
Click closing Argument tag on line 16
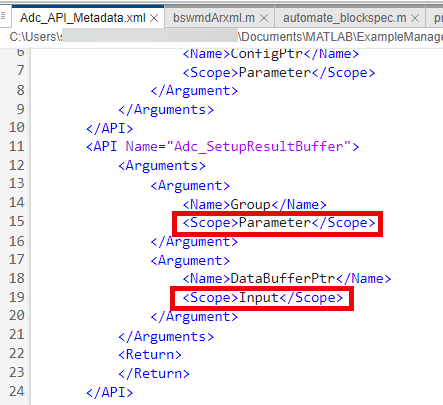coord(194,241)
